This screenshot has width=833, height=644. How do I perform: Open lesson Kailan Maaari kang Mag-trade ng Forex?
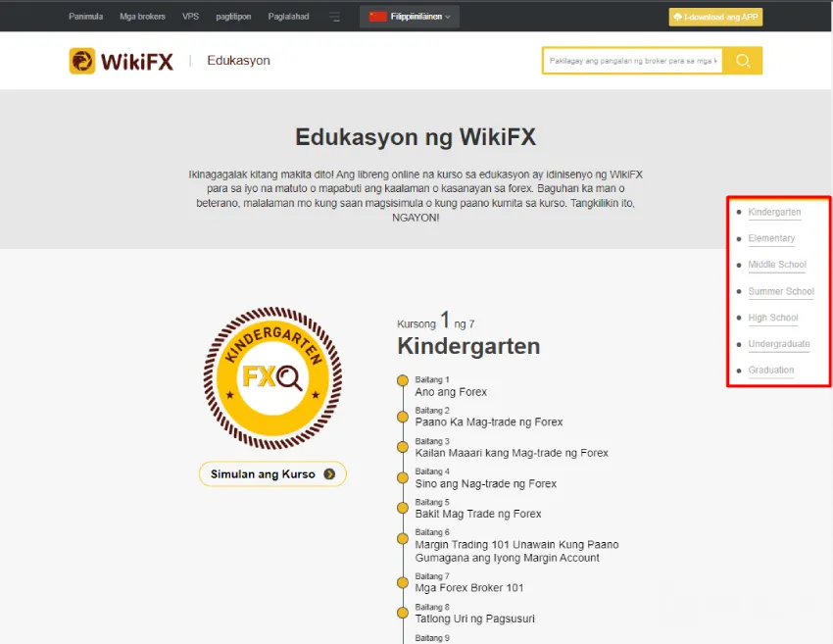(x=512, y=453)
